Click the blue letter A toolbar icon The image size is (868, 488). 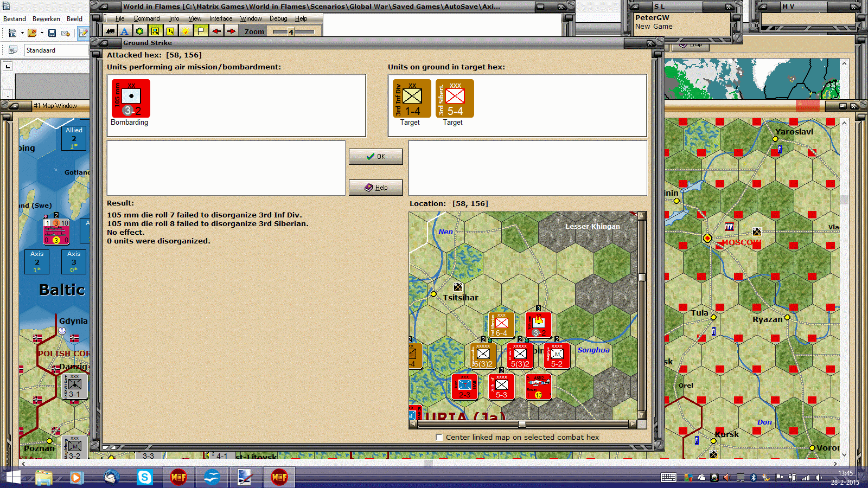[x=124, y=31]
